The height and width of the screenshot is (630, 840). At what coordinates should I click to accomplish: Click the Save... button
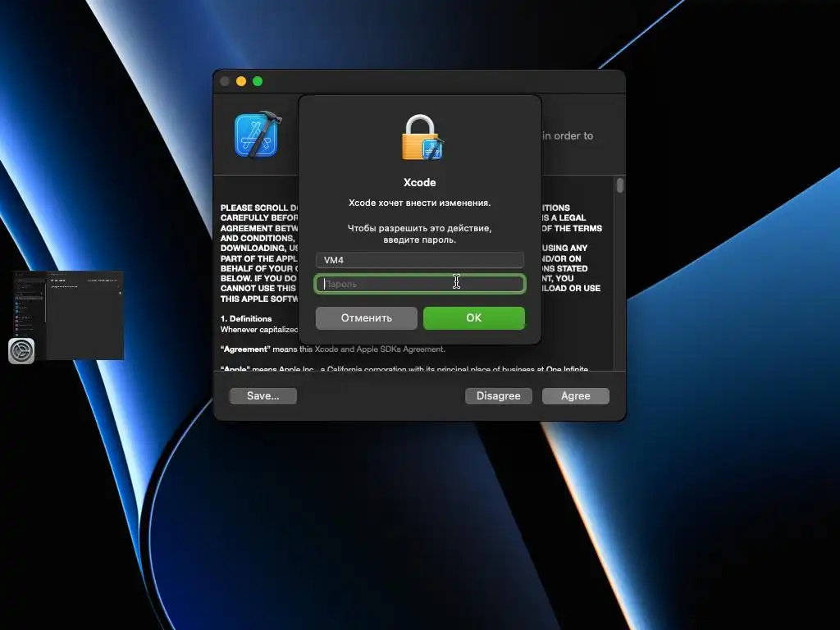[x=263, y=396]
